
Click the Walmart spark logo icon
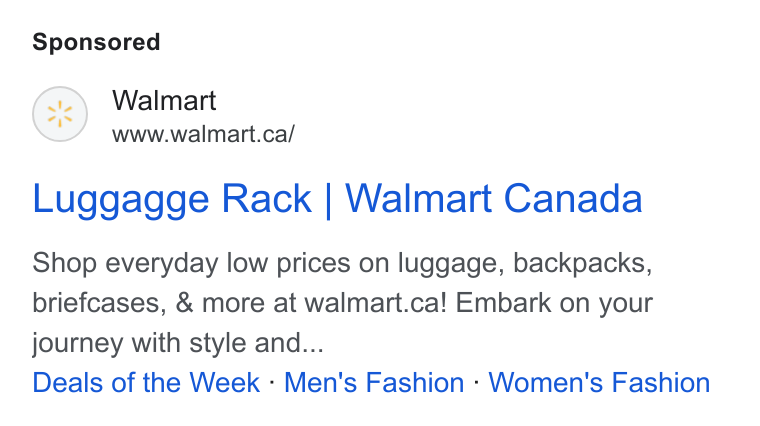click(x=60, y=114)
